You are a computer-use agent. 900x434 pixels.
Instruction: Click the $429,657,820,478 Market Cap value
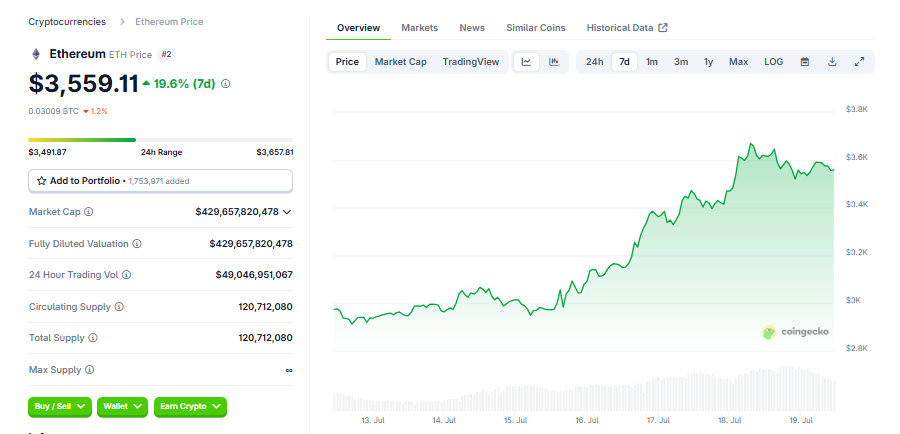237,212
